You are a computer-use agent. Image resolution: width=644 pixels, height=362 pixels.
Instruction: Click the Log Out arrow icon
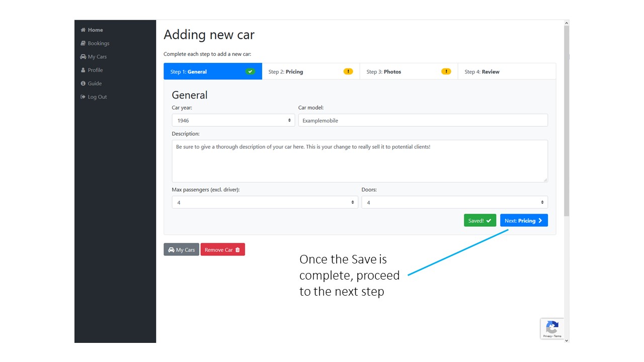pyautogui.click(x=83, y=97)
